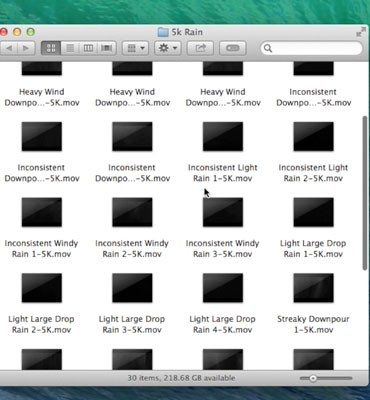Click the Share button in toolbar

[x=200, y=48]
